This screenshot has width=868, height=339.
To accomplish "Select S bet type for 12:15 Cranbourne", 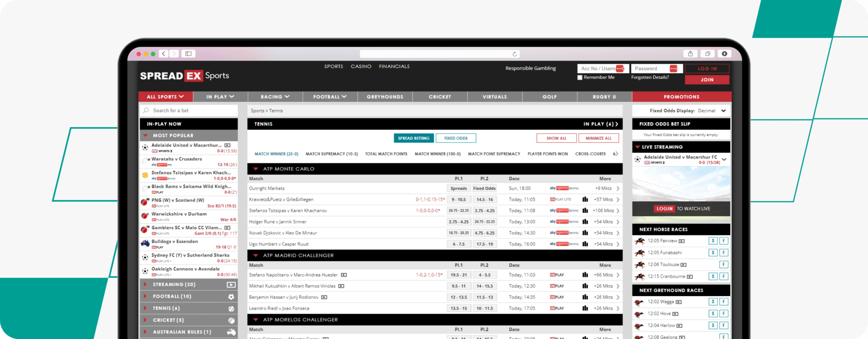I will click(713, 276).
